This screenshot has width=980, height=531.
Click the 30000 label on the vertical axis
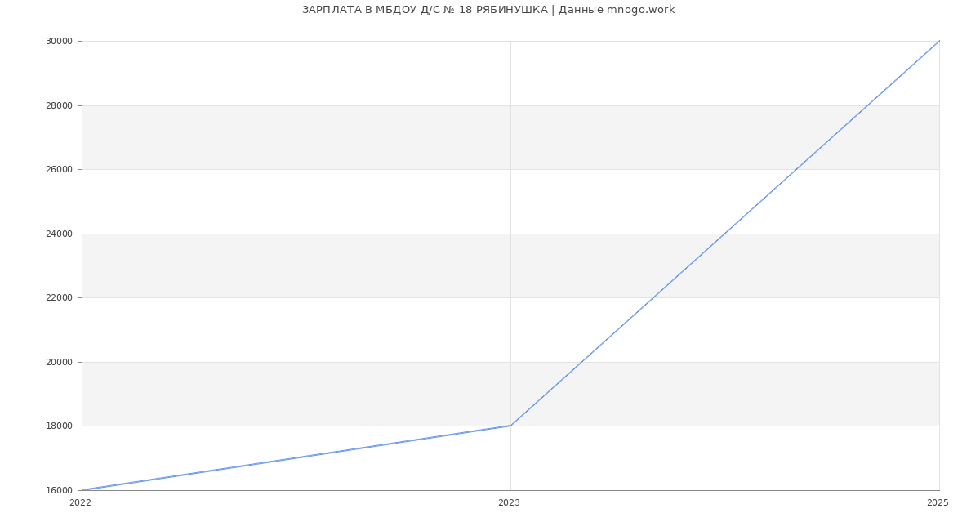(x=59, y=42)
